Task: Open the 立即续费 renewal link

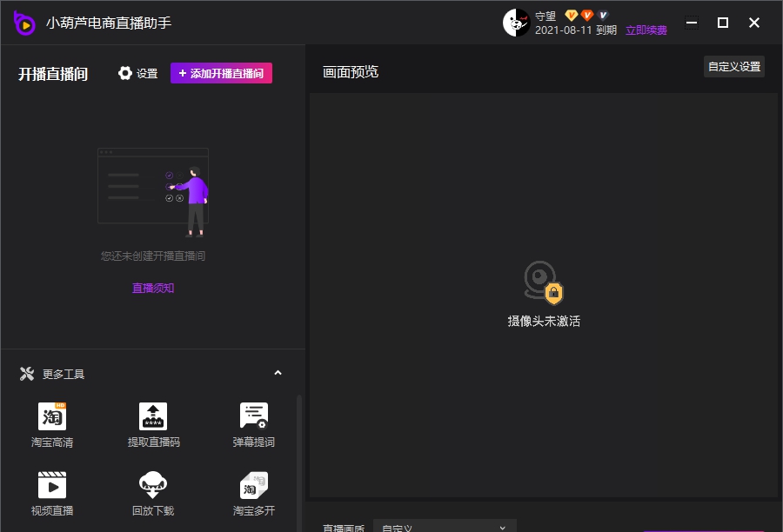Action: pos(647,30)
